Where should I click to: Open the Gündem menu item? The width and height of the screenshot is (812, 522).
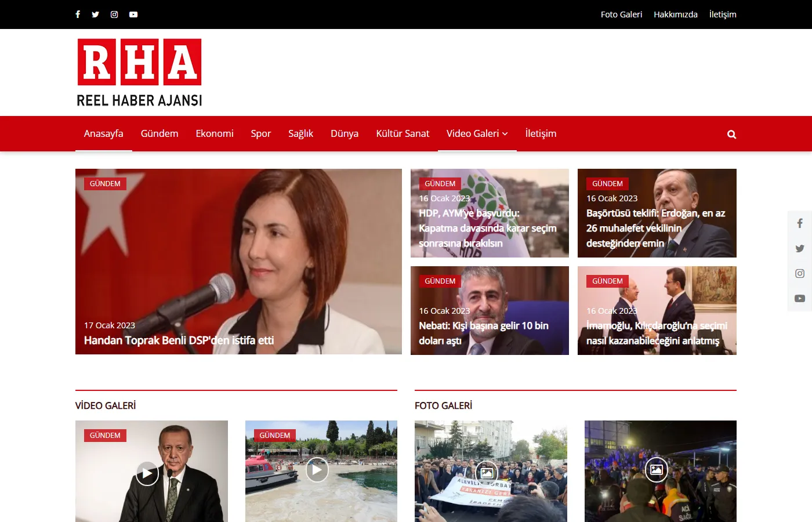click(x=159, y=133)
